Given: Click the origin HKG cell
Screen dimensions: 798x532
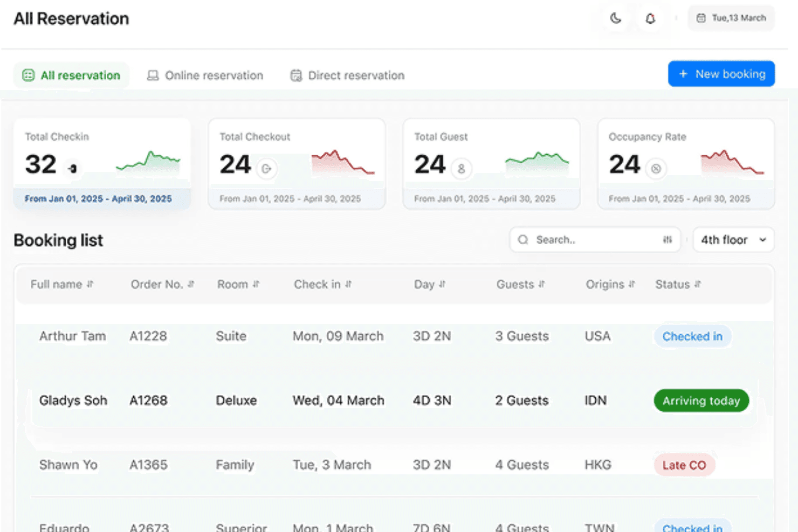Looking at the screenshot, I should [x=598, y=465].
